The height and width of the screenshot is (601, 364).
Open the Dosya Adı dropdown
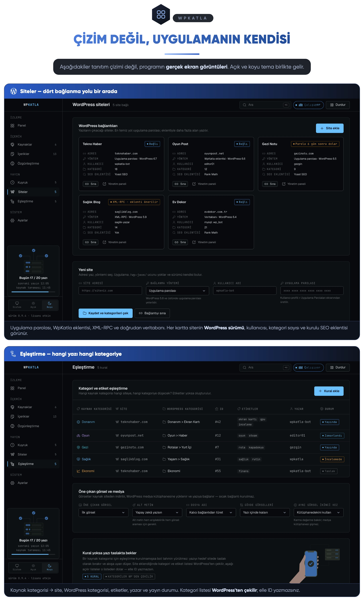pos(211,512)
